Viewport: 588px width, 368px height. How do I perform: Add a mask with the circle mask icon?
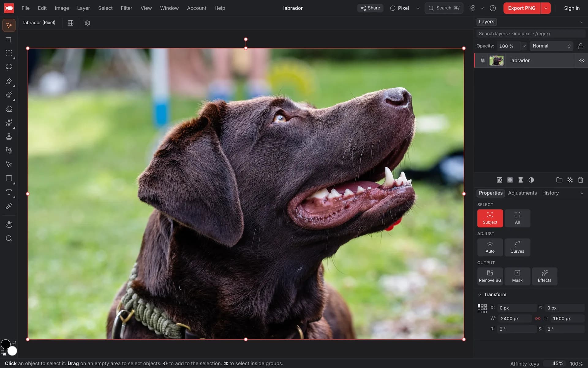[x=510, y=180]
